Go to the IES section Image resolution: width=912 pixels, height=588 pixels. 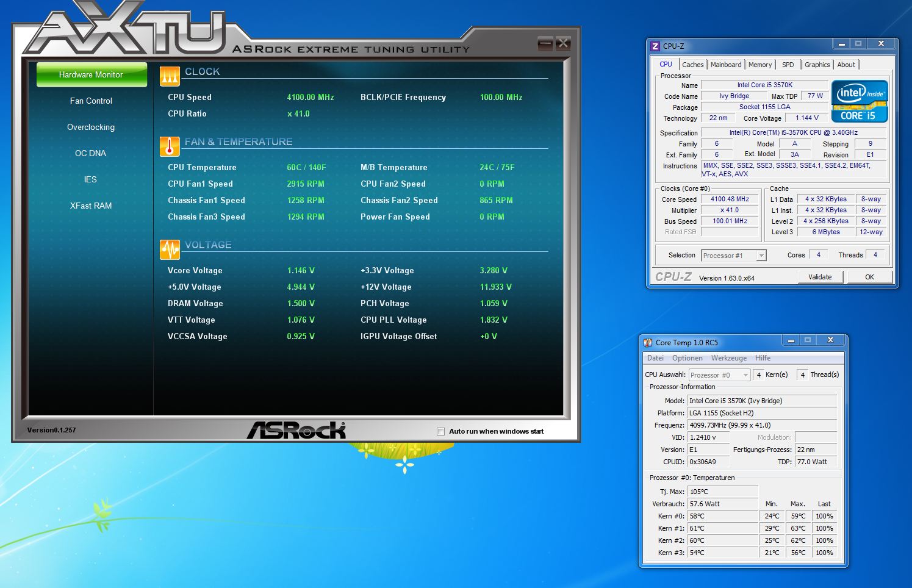tap(90, 179)
